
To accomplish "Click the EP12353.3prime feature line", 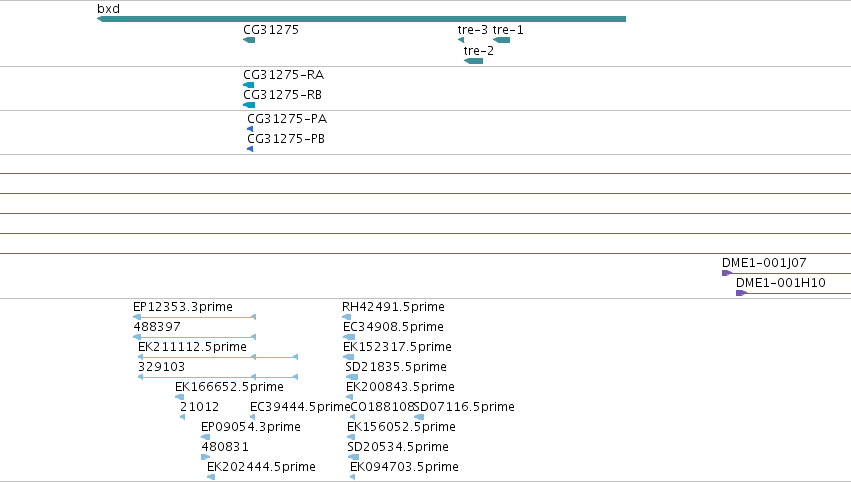I will click(x=194, y=317).
